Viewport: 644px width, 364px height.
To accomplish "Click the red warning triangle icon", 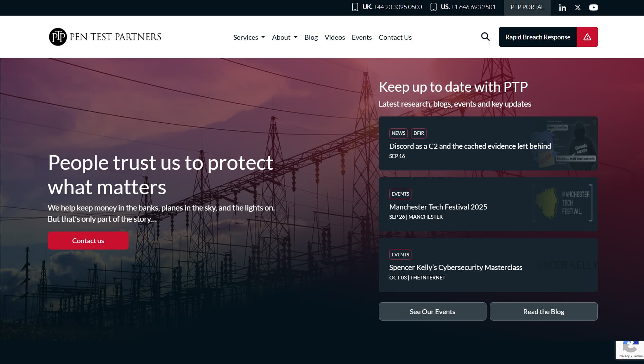I will [x=587, y=36].
